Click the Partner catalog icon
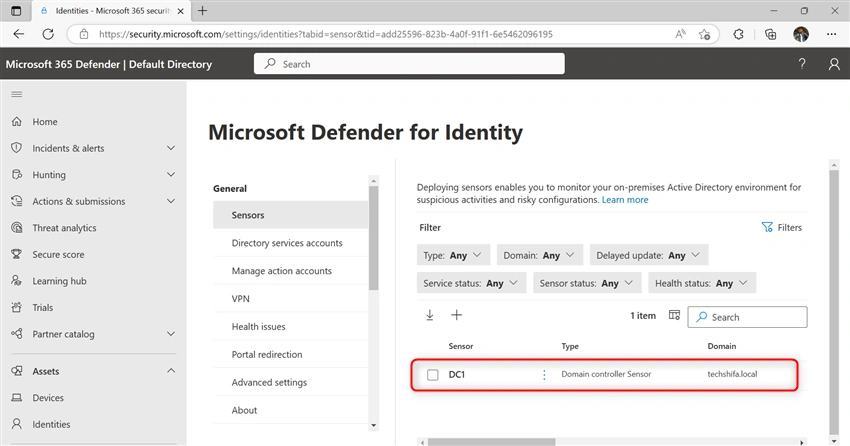The height and width of the screenshot is (446, 850). [17, 334]
